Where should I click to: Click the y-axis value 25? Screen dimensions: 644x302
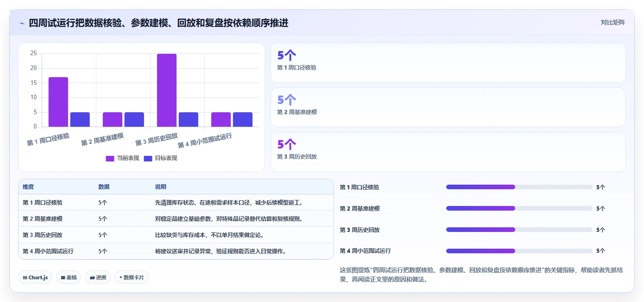pyautogui.click(x=33, y=53)
